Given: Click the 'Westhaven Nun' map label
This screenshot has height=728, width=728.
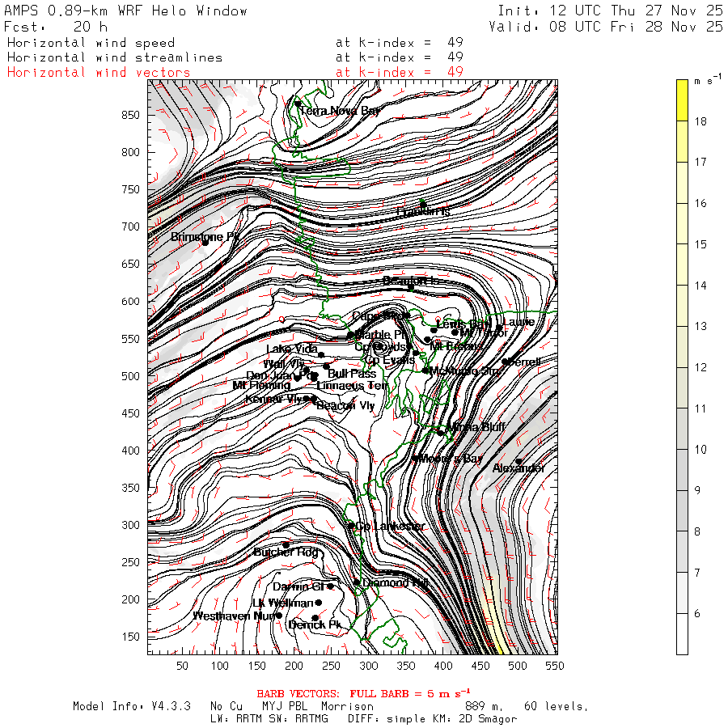Looking at the screenshot, I should (x=234, y=616).
